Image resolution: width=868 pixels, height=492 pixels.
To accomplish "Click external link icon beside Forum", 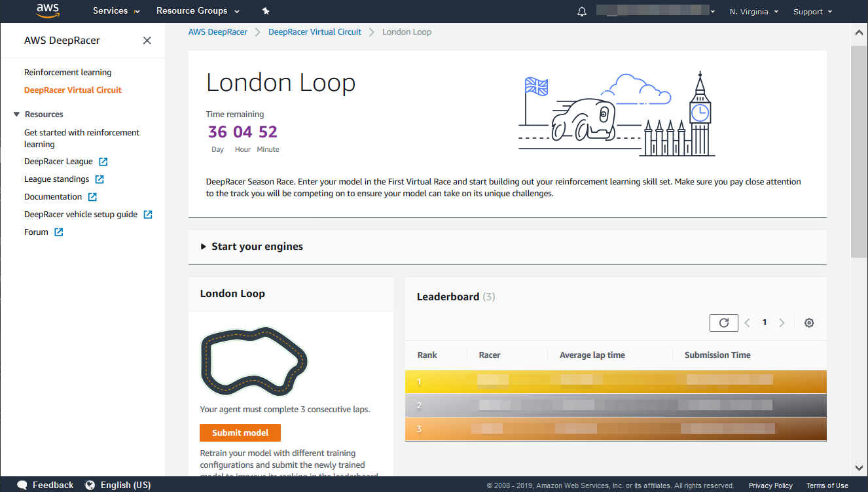I will click(x=59, y=232).
